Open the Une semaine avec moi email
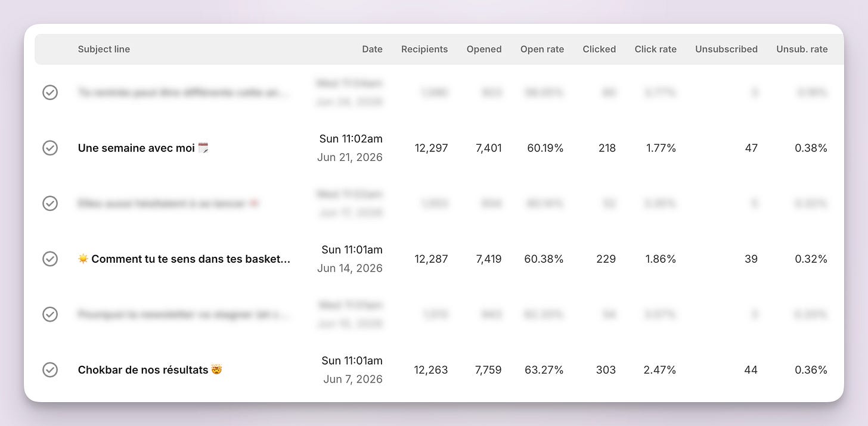Viewport: 868px width, 426px height. pos(143,148)
